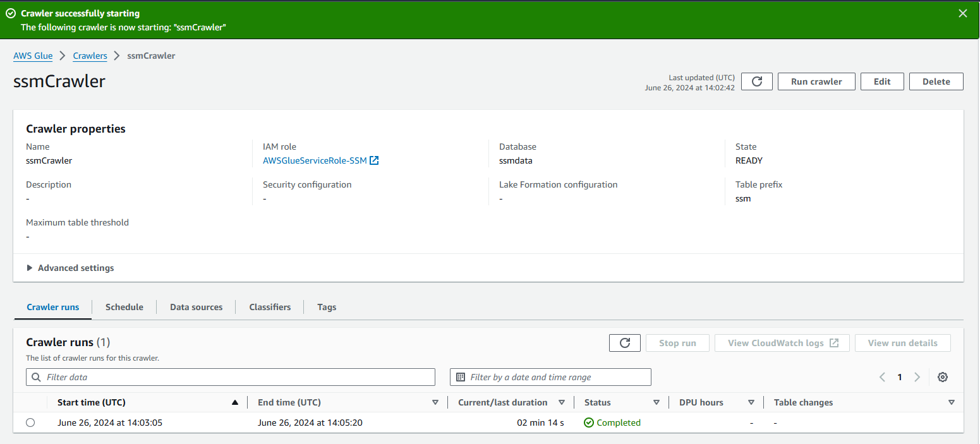Click the green Completed status icon

[x=589, y=423]
